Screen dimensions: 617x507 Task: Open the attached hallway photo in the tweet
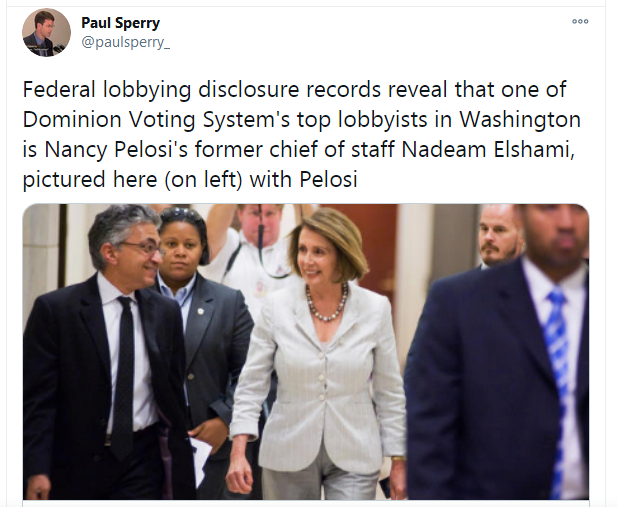[x=306, y=352]
